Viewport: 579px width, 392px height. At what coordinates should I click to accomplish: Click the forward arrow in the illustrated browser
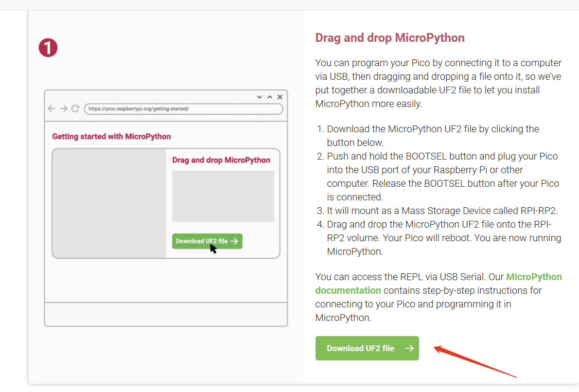coord(64,108)
